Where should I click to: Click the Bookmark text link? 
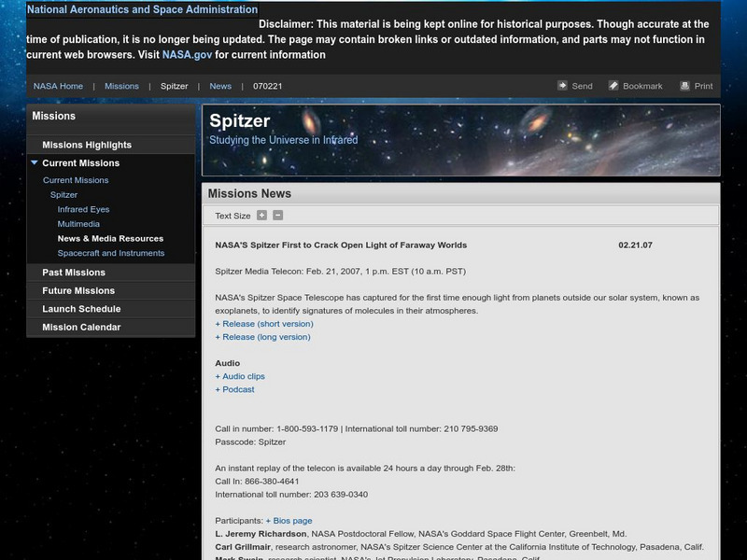pyautogui.click(x=642, y=86)
